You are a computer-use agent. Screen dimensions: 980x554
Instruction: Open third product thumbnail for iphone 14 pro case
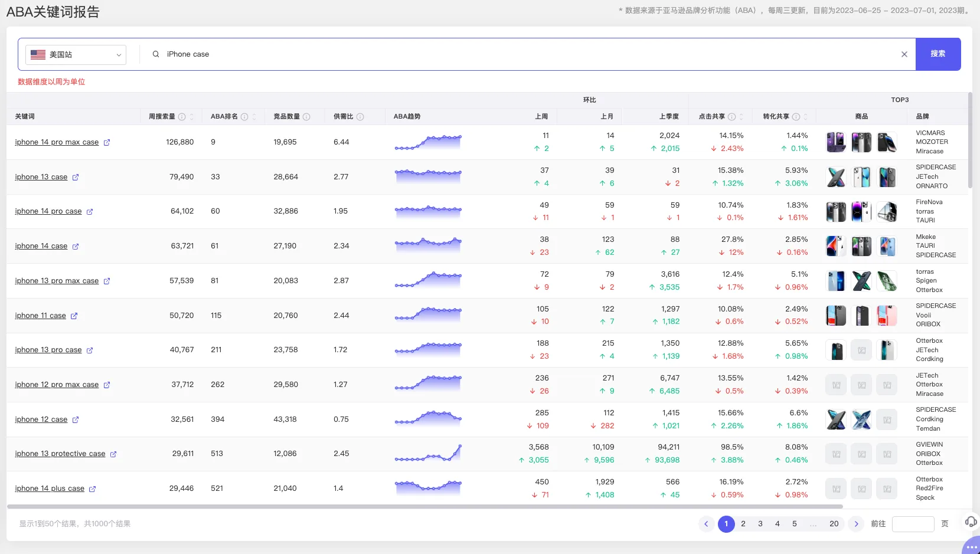pos(887,211)
